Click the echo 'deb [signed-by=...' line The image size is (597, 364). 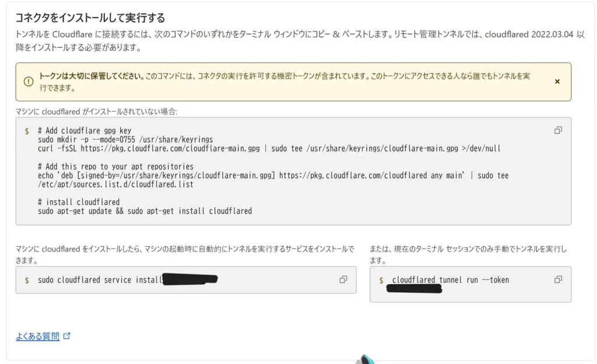click(x=273, y=175)
